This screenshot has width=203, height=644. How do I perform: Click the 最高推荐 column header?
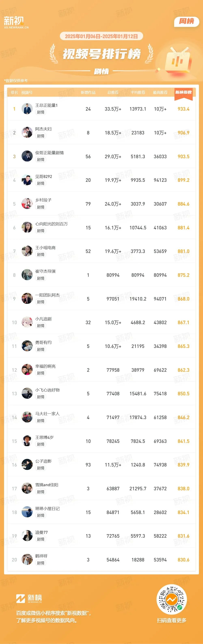coord(160,93)
